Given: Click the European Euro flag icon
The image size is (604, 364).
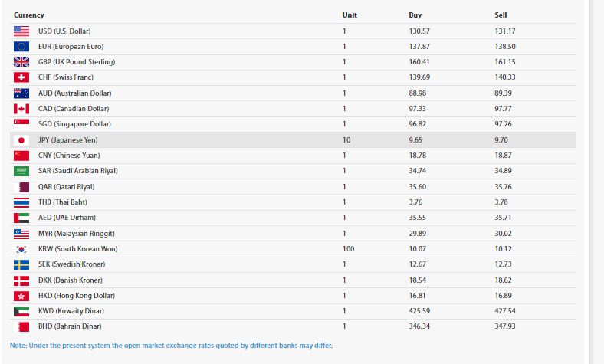Looking at the screenshot, I should tap(21, 47).
